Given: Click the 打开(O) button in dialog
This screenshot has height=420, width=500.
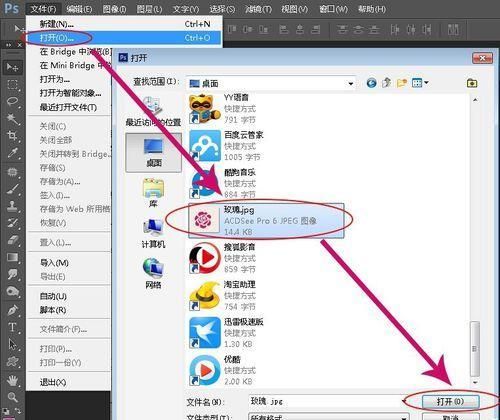Looking at the screenshot, I should tap(450, 402).
